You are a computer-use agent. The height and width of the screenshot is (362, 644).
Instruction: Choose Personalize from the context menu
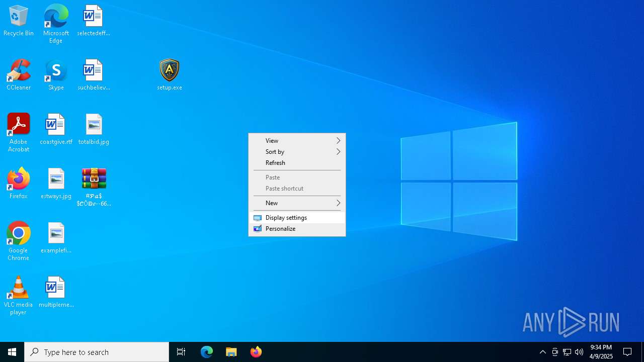(297, 229)
